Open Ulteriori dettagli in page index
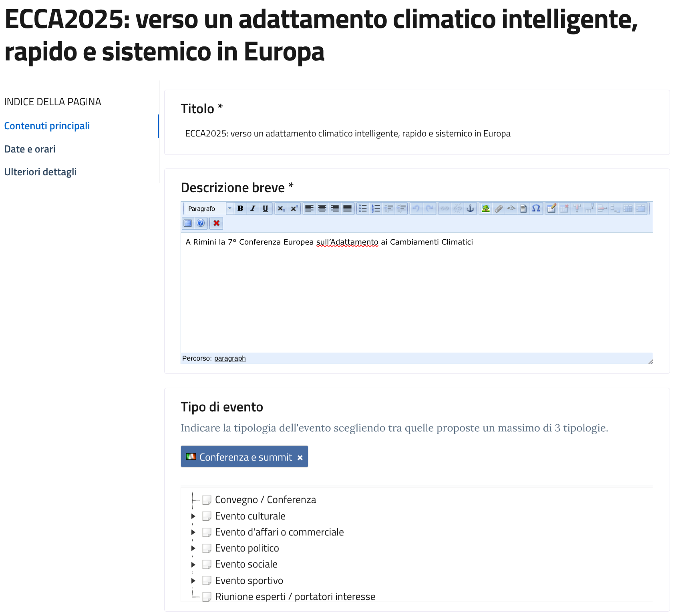676x616 pixels. [40, 172]
